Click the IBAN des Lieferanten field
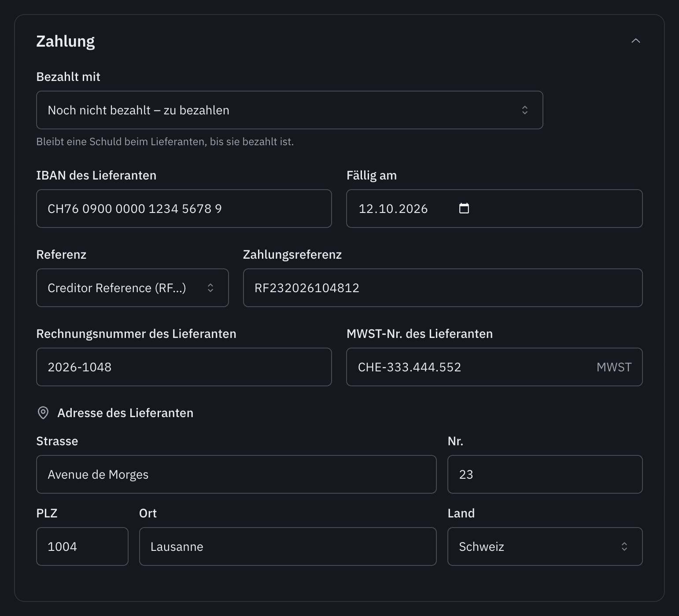This screenshot has width=679, height=616. point(184,209)
